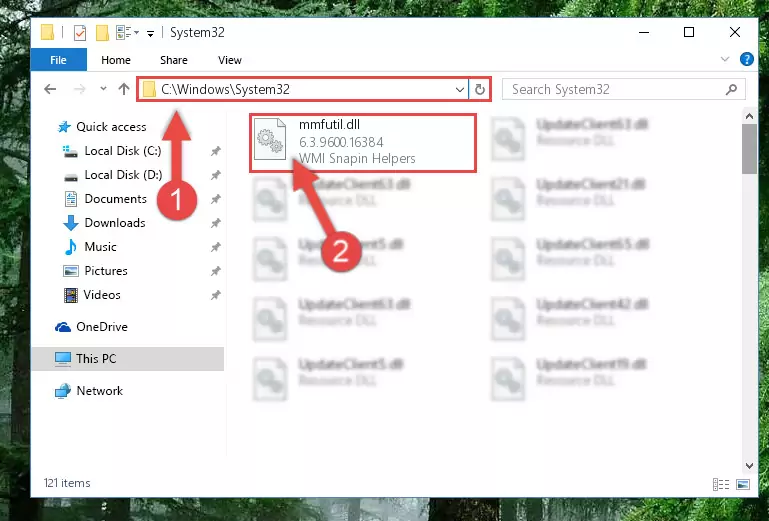Close the System32 window
Screen dimensions: 769x521
click(735, 32)
